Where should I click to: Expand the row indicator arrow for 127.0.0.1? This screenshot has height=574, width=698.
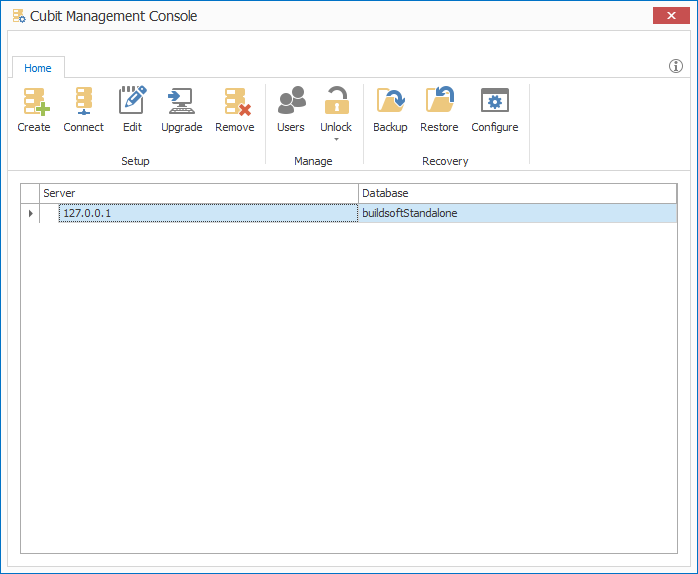(x=30, y=213)
